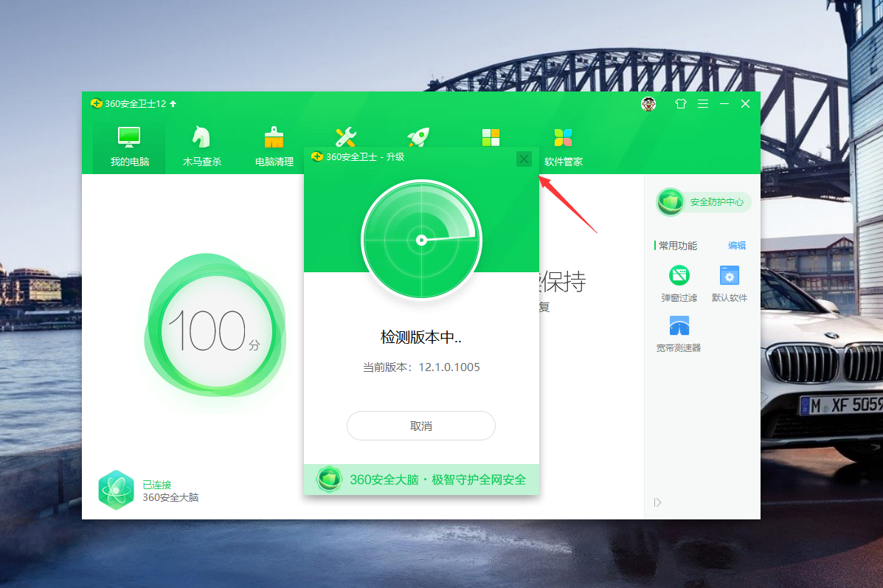Image resolution: width=883 pixels, height=588 pixels.
Task: Open the four-square function grid tab
Action: pyautogui.click(x=491, y=137)
